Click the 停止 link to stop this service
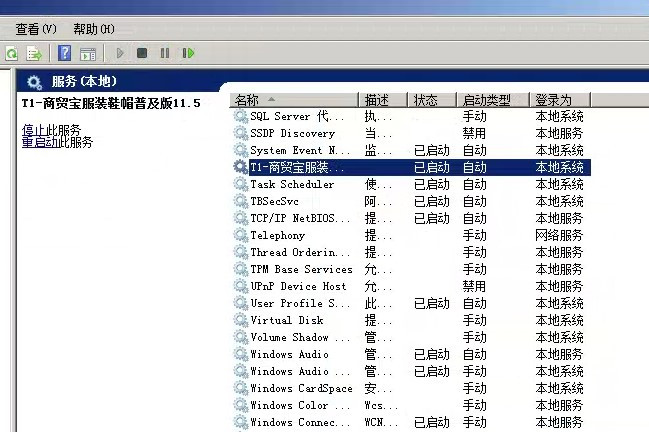 click(x=34, y=130)
